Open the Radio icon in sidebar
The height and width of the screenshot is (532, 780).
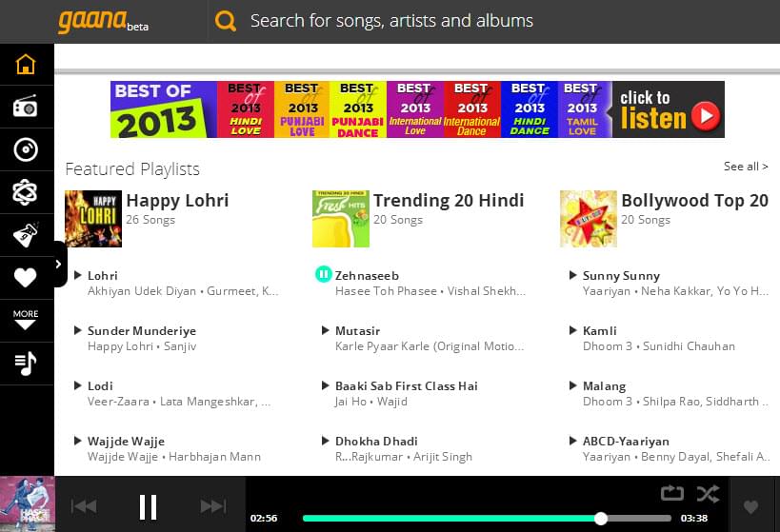[x=26, y=107]
